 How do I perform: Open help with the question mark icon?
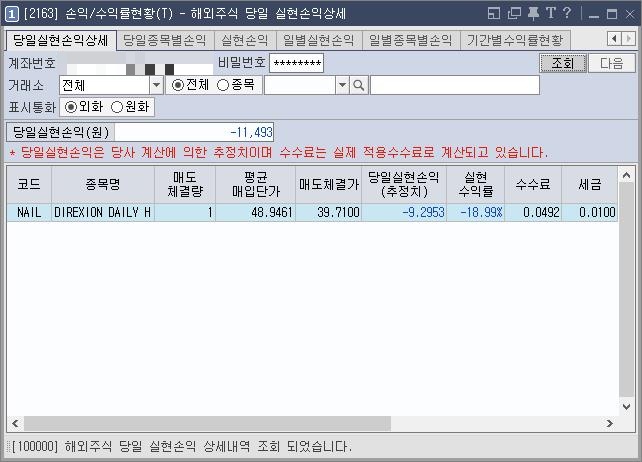[567, 13]
